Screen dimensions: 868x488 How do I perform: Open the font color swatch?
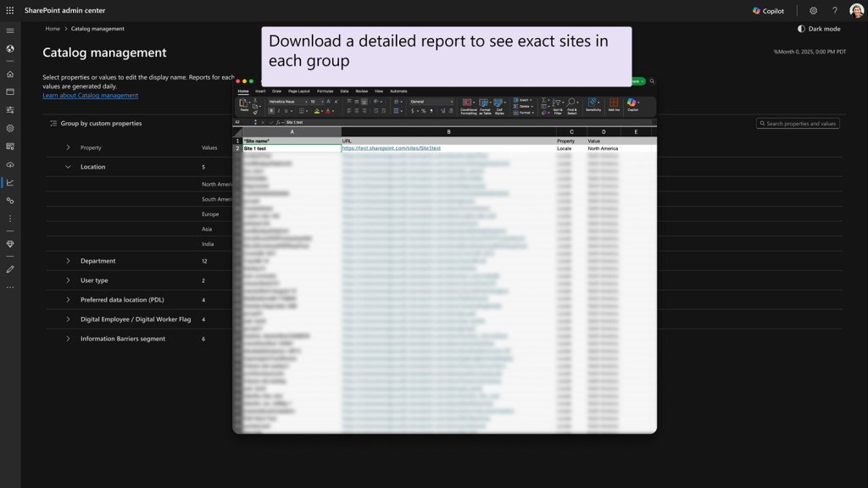(x=328, y=112)
